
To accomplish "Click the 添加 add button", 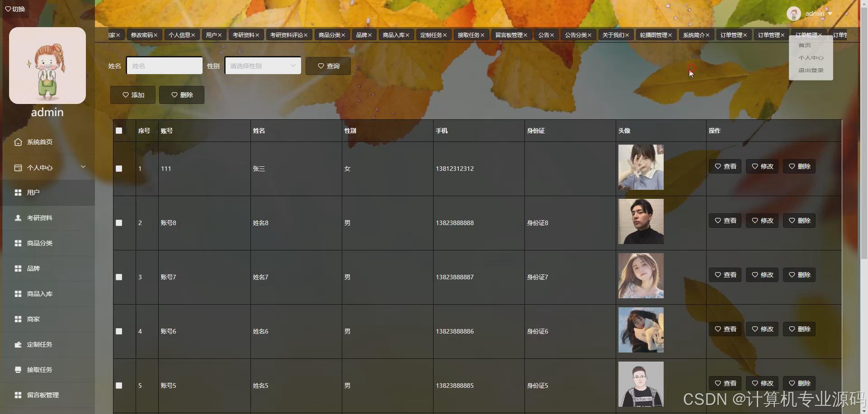I will (133, 95).
